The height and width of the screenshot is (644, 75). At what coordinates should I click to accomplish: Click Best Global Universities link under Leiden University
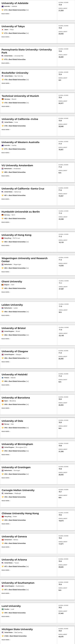[x=17, y=311]
